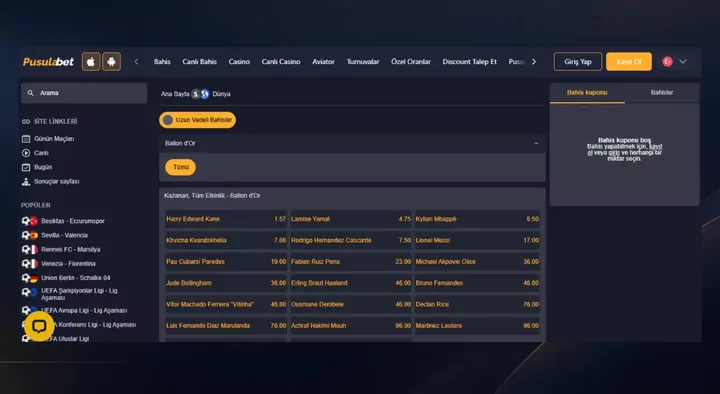Open the Android app download icon
This screenshot has height=394, width=720.
point(112,62)
